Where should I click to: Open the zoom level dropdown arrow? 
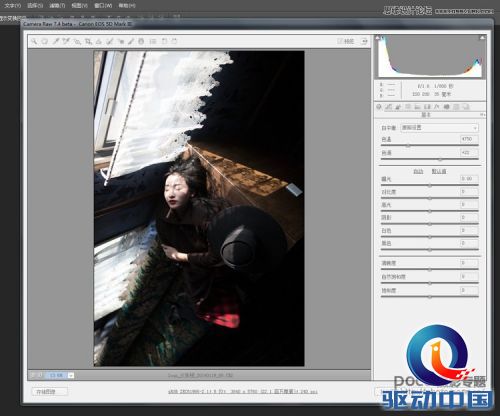click(x=71, y=375)
